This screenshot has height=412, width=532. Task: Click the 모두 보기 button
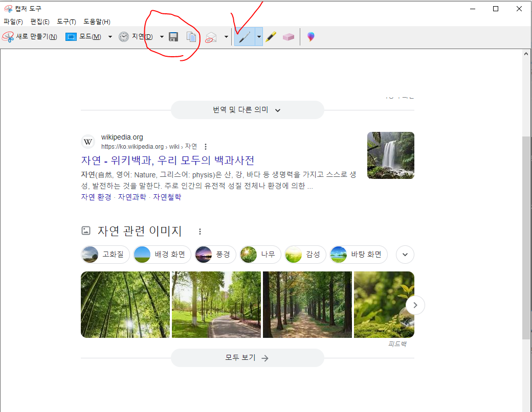tap(247, 357)
